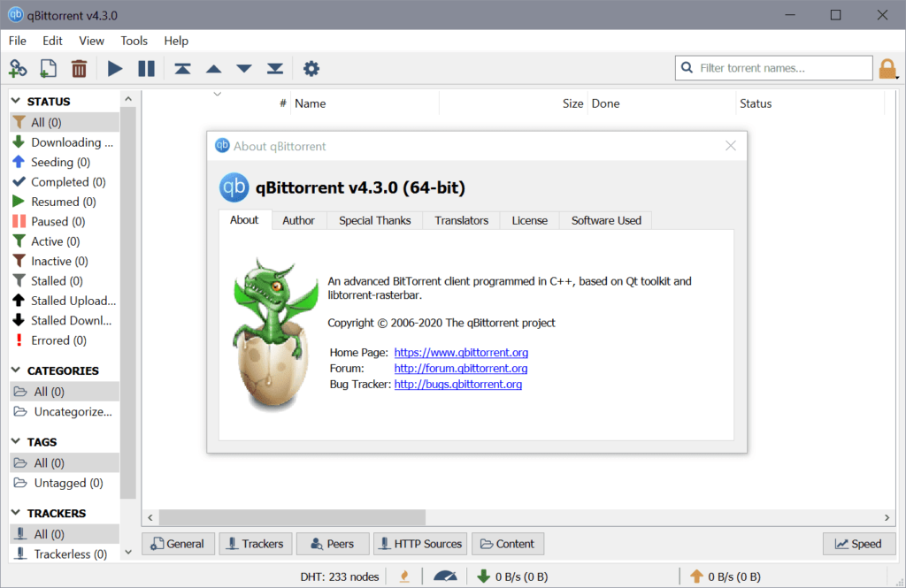Open Options via the gear icon
Screen dimensions: 906x588
tap(311, 68)
